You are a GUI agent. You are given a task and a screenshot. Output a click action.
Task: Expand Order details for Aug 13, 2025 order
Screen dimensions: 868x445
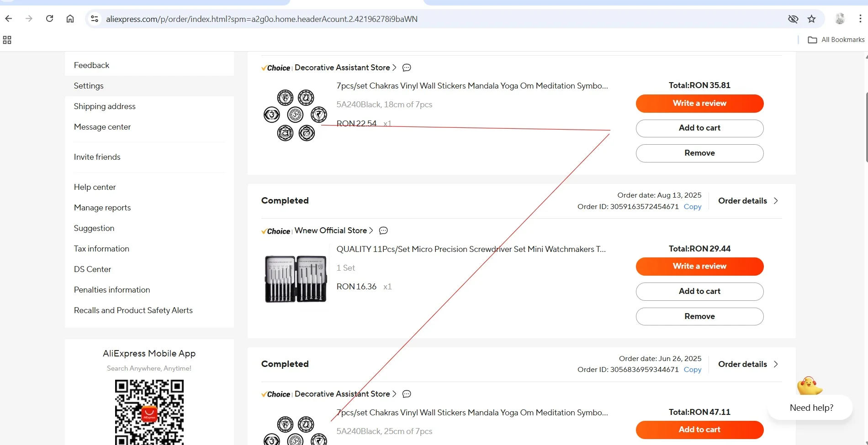(x=748, y=201)
